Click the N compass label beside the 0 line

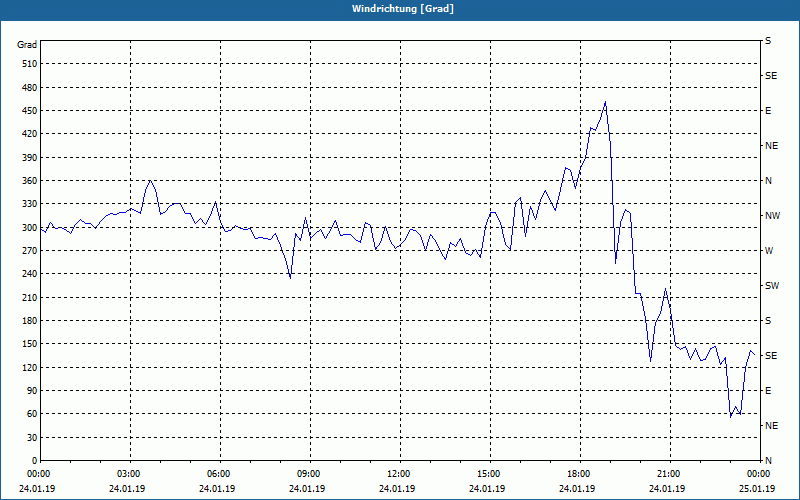click(x=768, y=461)
